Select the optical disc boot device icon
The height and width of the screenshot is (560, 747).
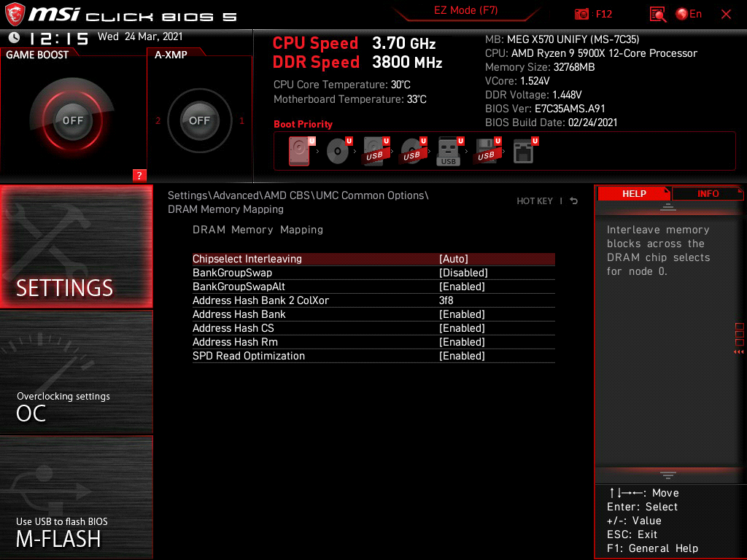pos(338,151)
